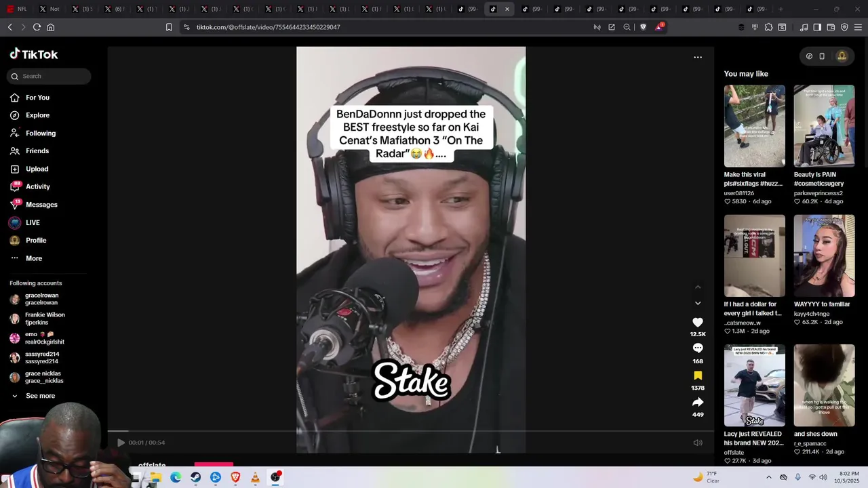The image size is (868, 488).
Task: Open Brave Rewards triangle icon
Action: [659, 27]
